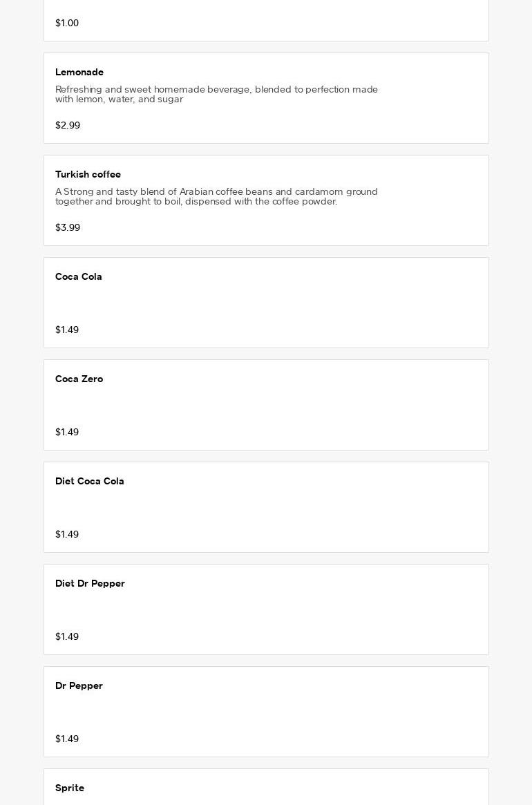Image resolution: width=532 pixels, height=805 pixels.
Task: Click the Coca Cola item heading
Action: pyautogui.click(x=79, y=276)
